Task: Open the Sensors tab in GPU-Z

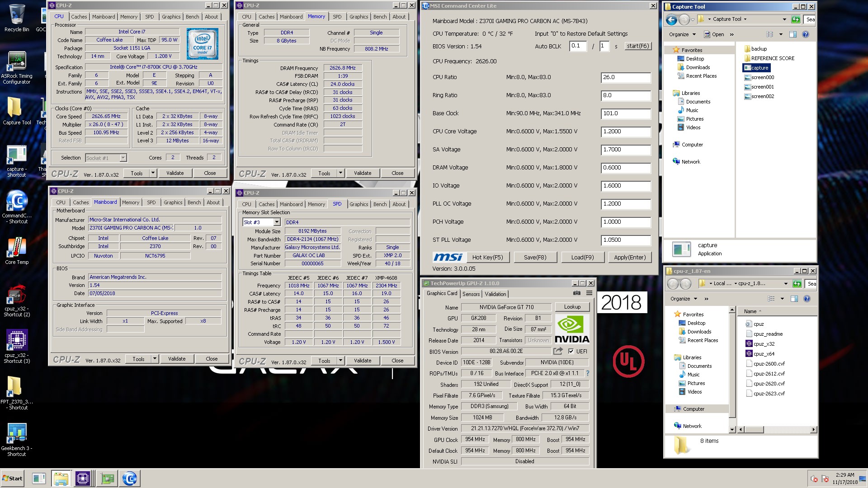Action: click(471, 294)
